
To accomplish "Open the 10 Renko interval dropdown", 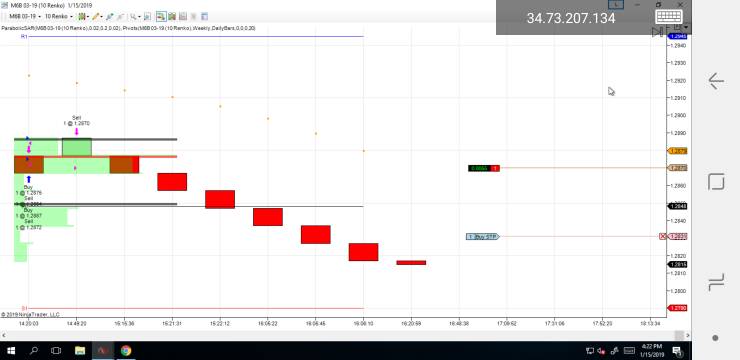I will pos(59,17).
